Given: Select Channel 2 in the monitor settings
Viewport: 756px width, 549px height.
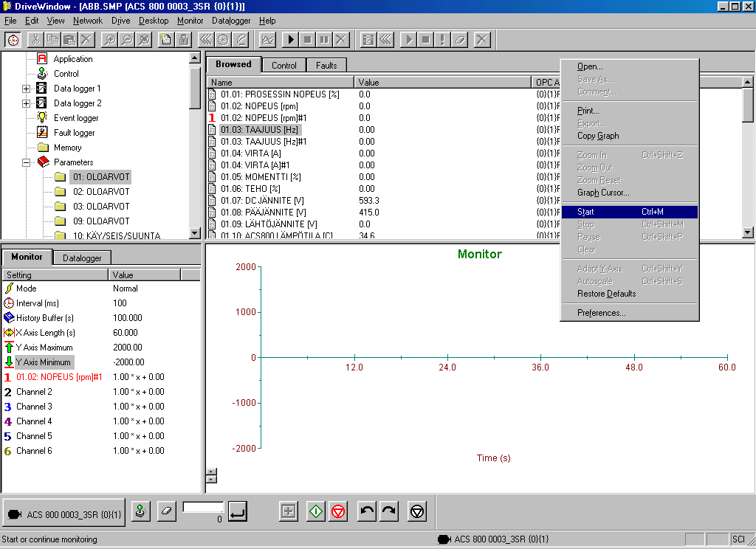Looking at the screenshot, I should coord(34,392).
